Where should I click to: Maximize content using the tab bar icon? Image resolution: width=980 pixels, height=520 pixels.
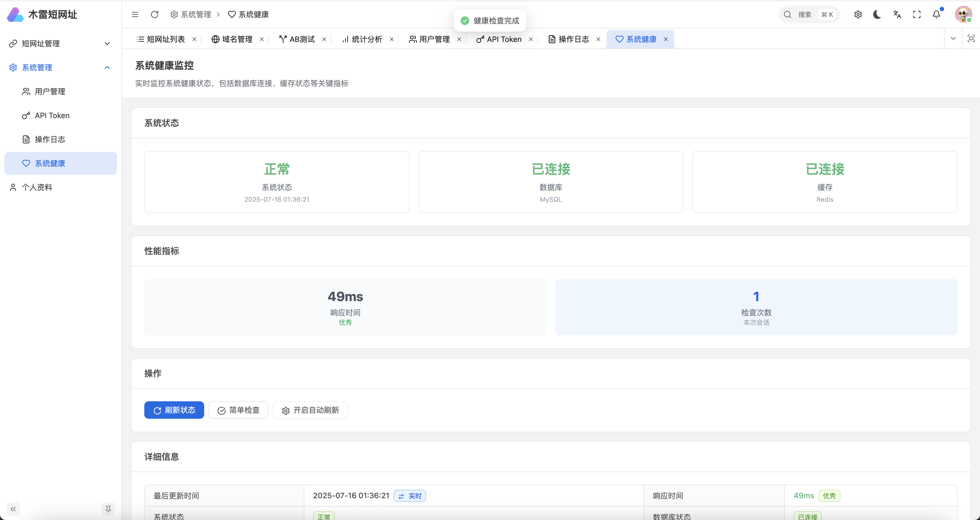[971, 38]
